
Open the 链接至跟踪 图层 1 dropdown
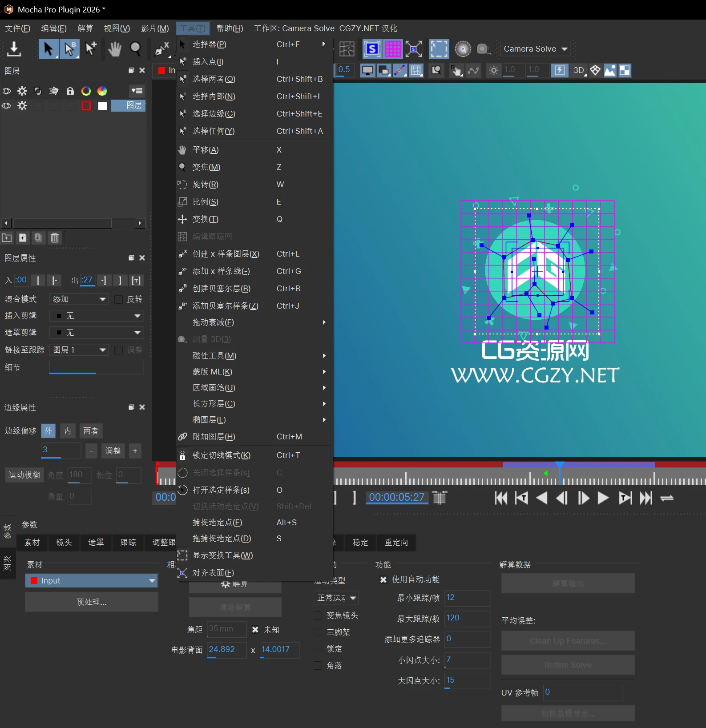click(79, 350)
